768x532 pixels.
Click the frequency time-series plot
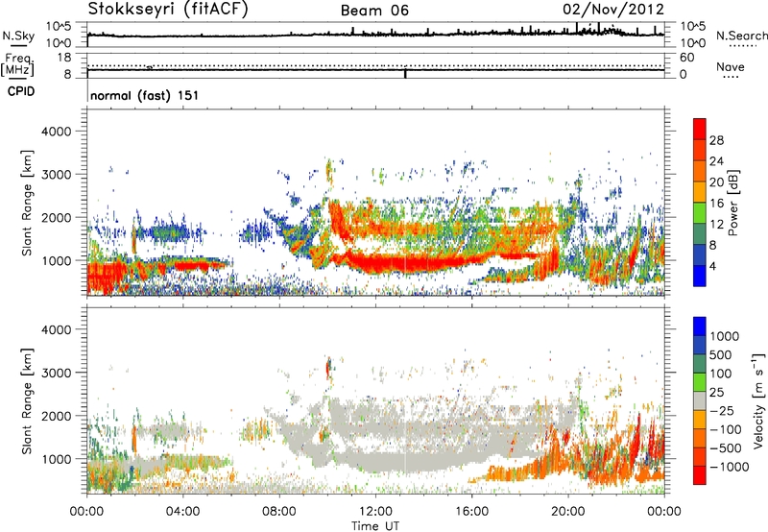(375, 65)
